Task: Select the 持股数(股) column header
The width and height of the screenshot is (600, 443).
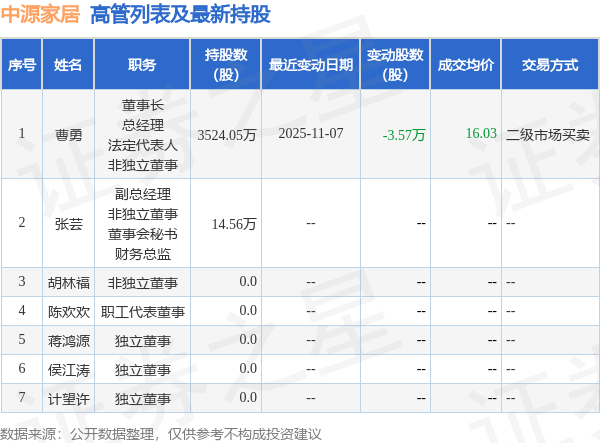Action: pyautogui.click(x=226, y=65)
